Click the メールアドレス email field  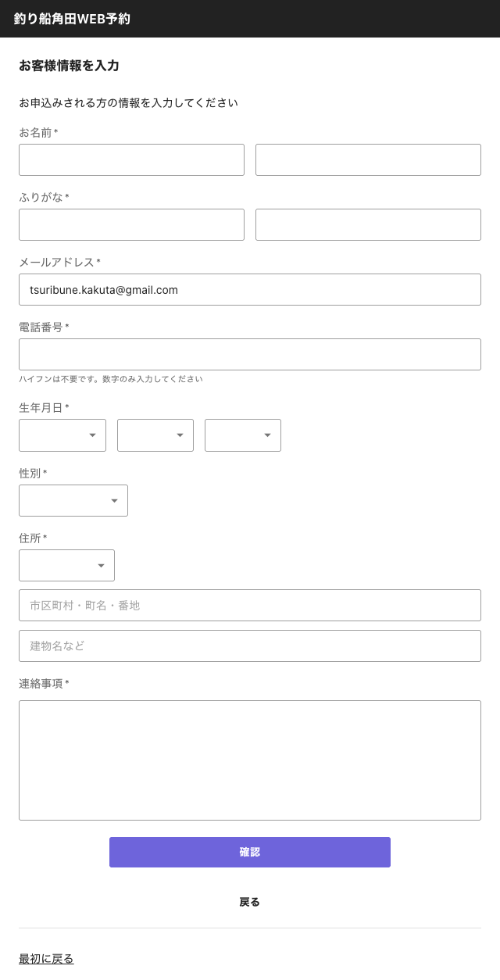250,289
